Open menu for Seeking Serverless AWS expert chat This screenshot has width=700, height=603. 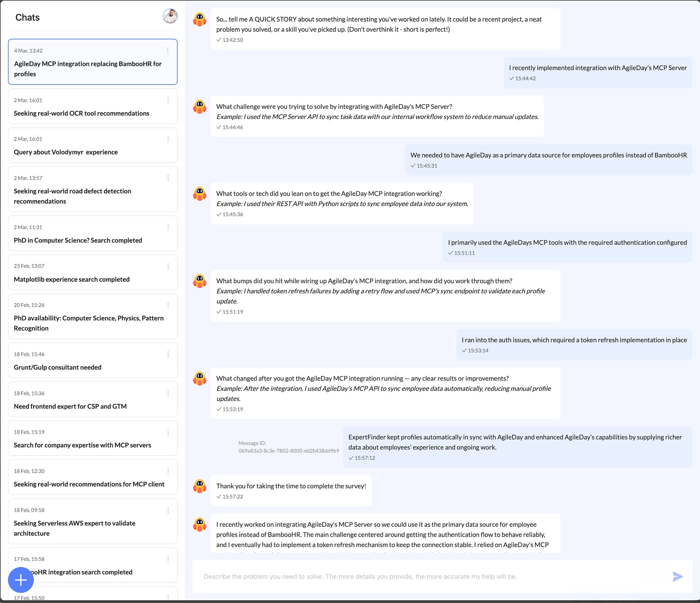pyautogui.click(x=168, y=510)
